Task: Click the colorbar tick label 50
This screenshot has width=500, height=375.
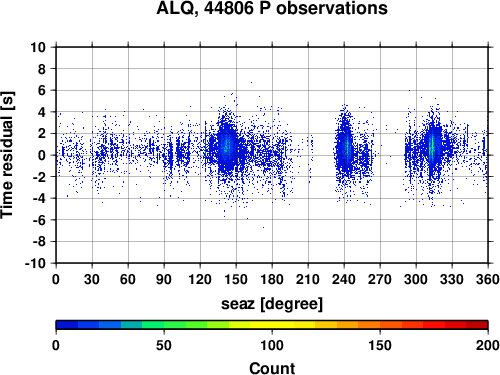Action: coord(164,345)
